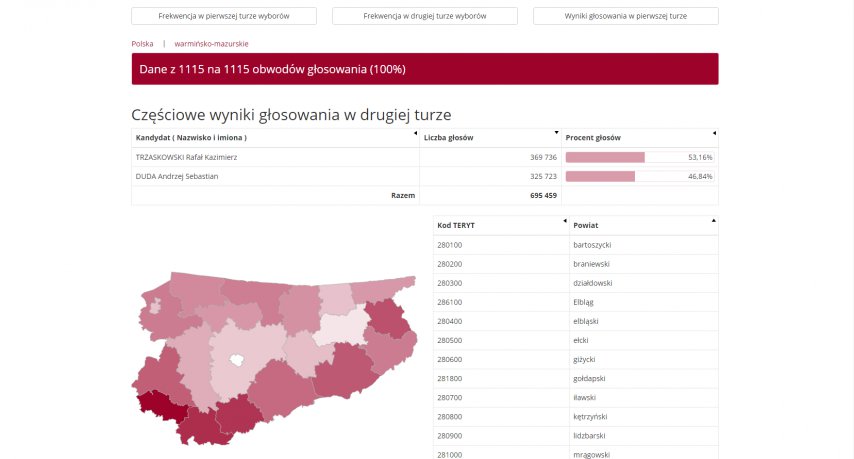This screenshot has height=459, width=854.
Task: Sort by Powiat column arrow
Action: pyautogui.click(x=713, y=221)
